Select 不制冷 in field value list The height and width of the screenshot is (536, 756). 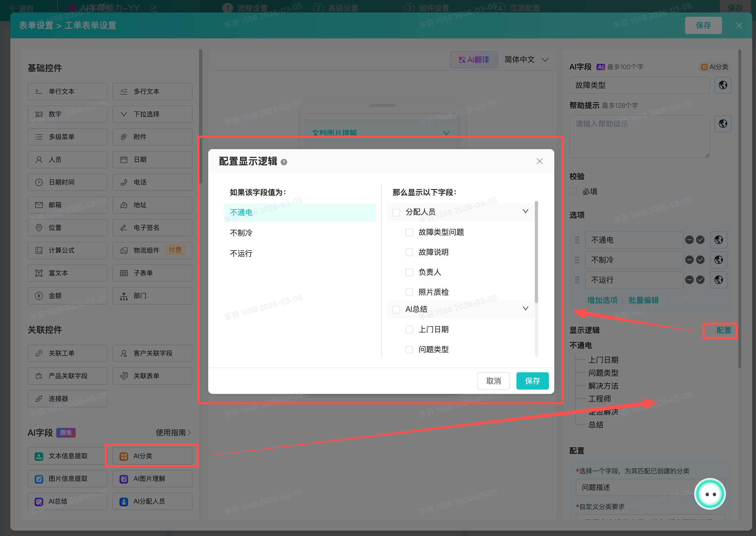(241, 233)
